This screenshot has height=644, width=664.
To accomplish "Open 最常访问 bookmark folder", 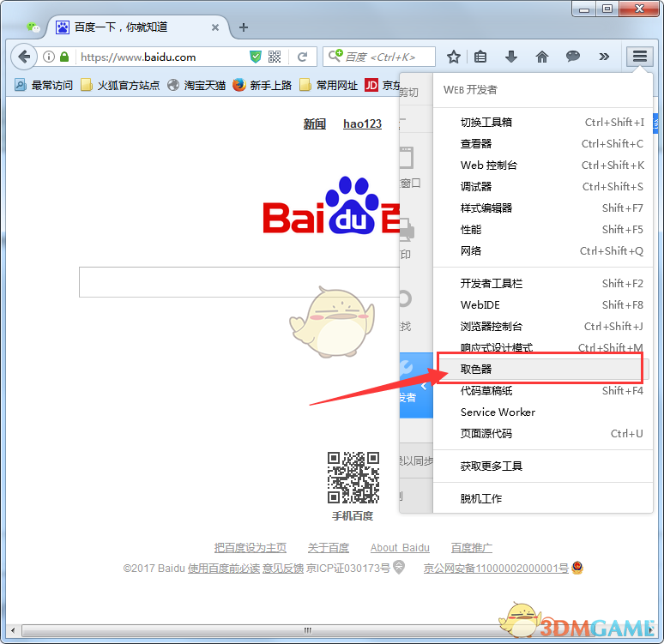I will 44,85.
